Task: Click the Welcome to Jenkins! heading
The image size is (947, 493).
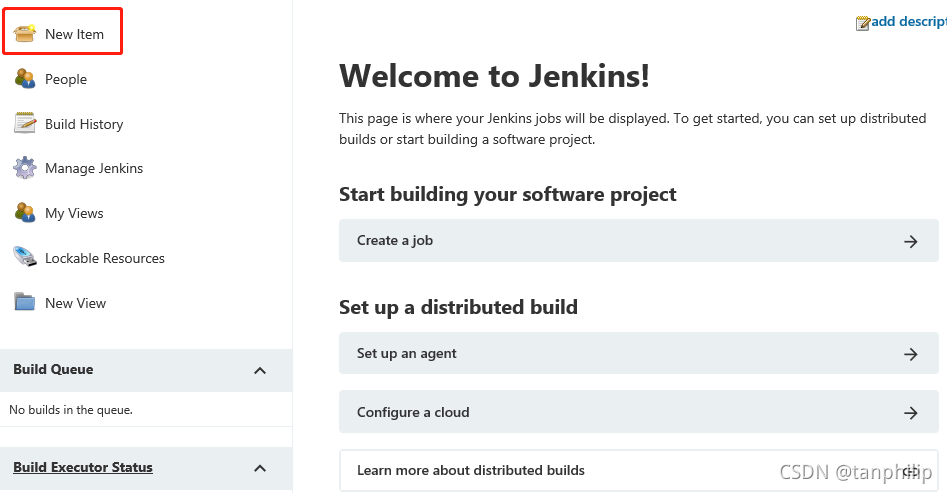Action: coord(494,76)
